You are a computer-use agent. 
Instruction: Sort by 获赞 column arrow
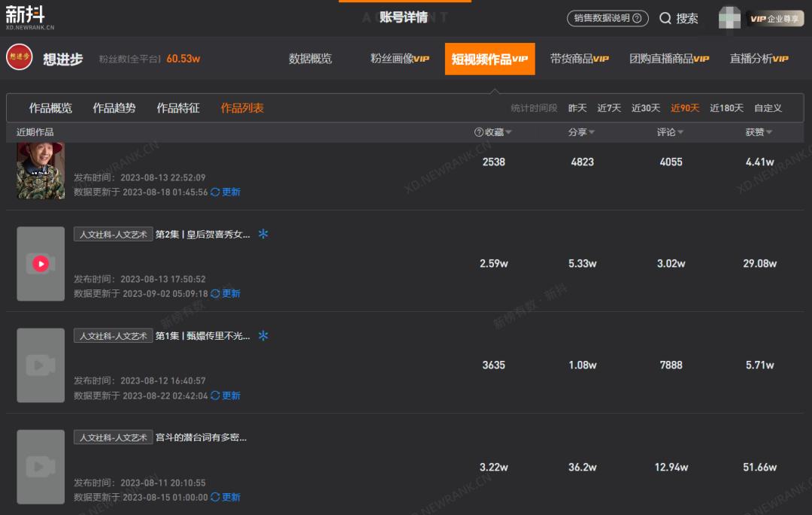[x=769, y=132]
